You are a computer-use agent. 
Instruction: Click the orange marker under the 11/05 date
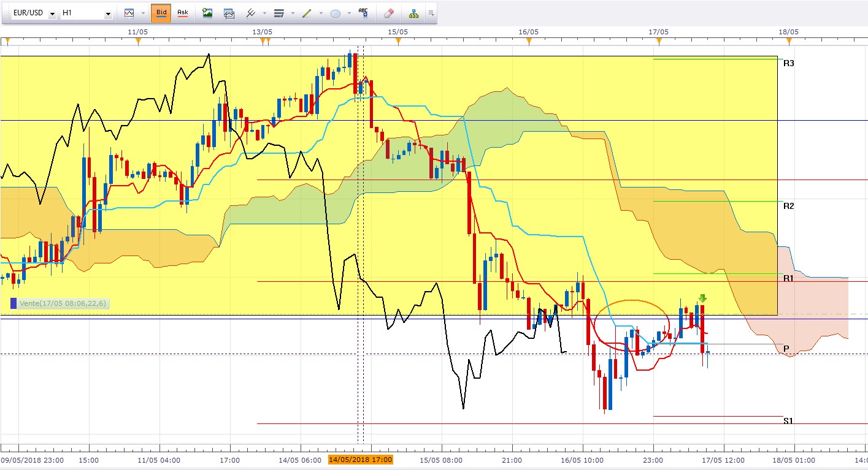tap(138, 41)
